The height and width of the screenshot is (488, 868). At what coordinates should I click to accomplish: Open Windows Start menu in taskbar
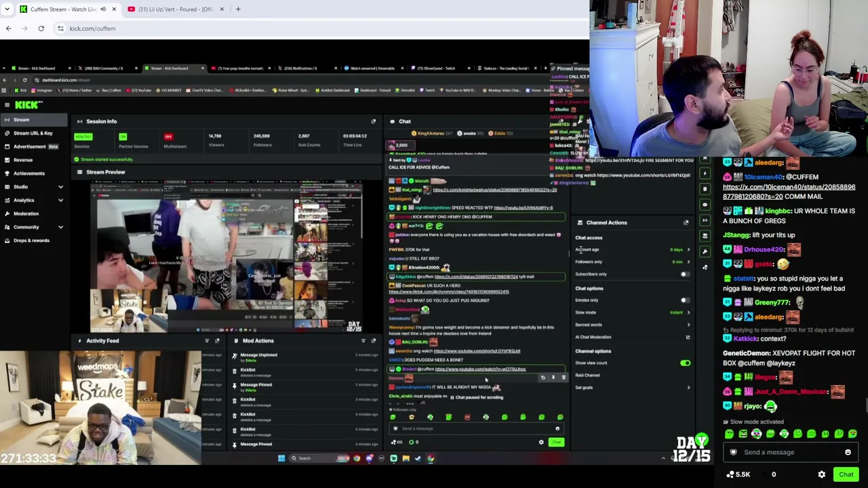point(281,458)
